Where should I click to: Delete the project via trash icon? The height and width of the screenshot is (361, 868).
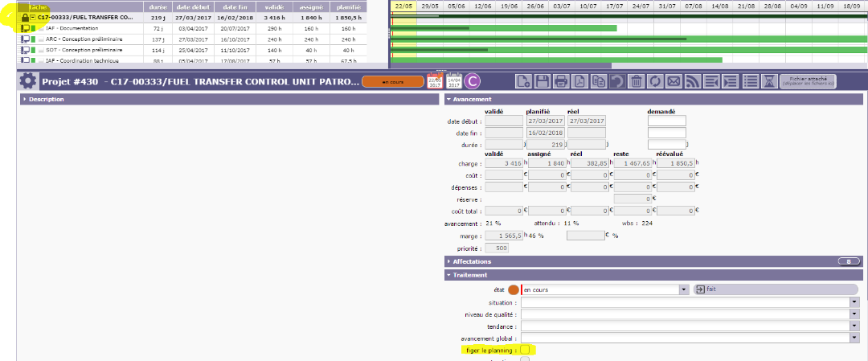[636, 81]
